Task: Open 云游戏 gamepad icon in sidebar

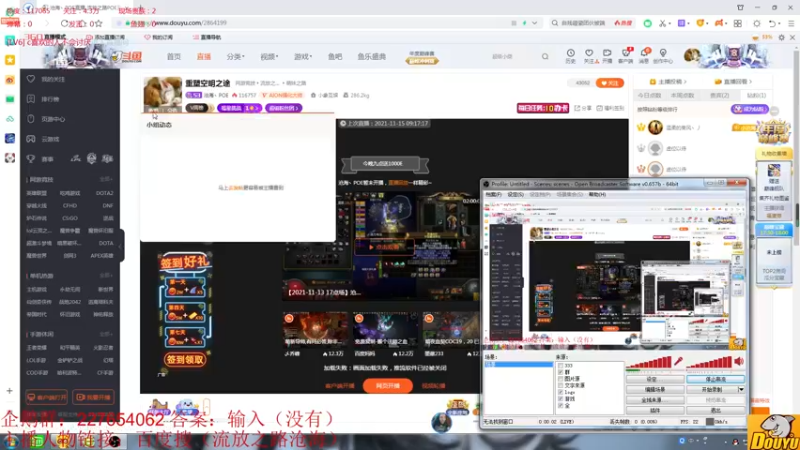Action: [x=31, y=139]
